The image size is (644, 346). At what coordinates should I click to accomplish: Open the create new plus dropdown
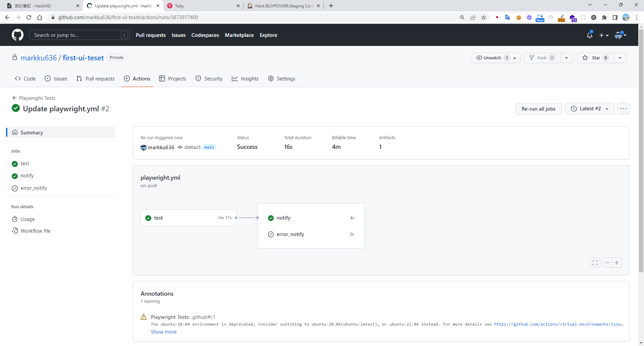pos(603,35)
